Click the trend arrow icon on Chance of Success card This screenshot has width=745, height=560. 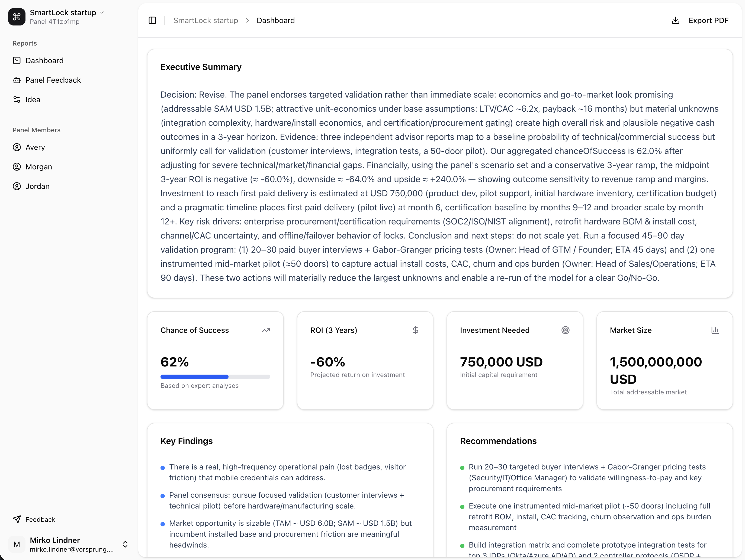tap(266, 330)
